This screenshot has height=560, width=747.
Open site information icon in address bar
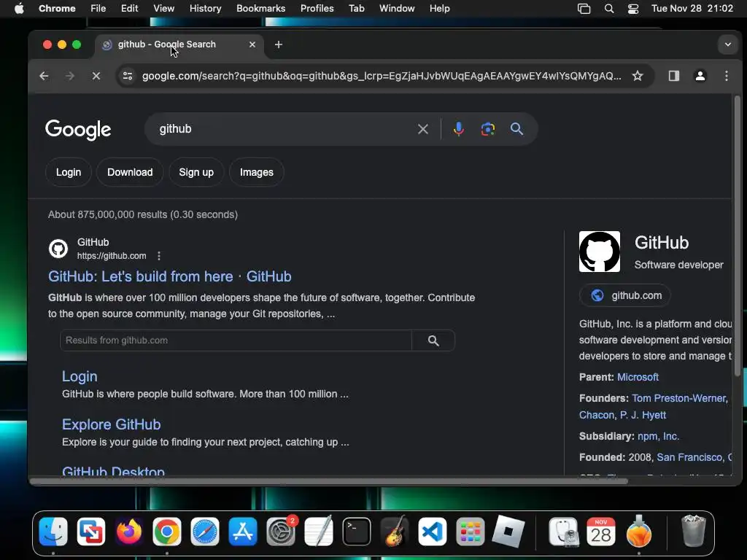coord(128,76)
